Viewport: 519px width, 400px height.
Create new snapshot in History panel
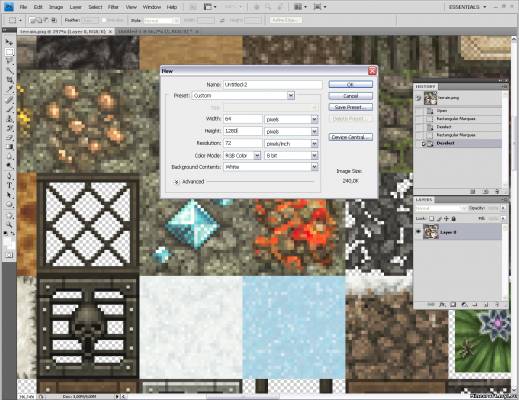[x=485, y=191]
